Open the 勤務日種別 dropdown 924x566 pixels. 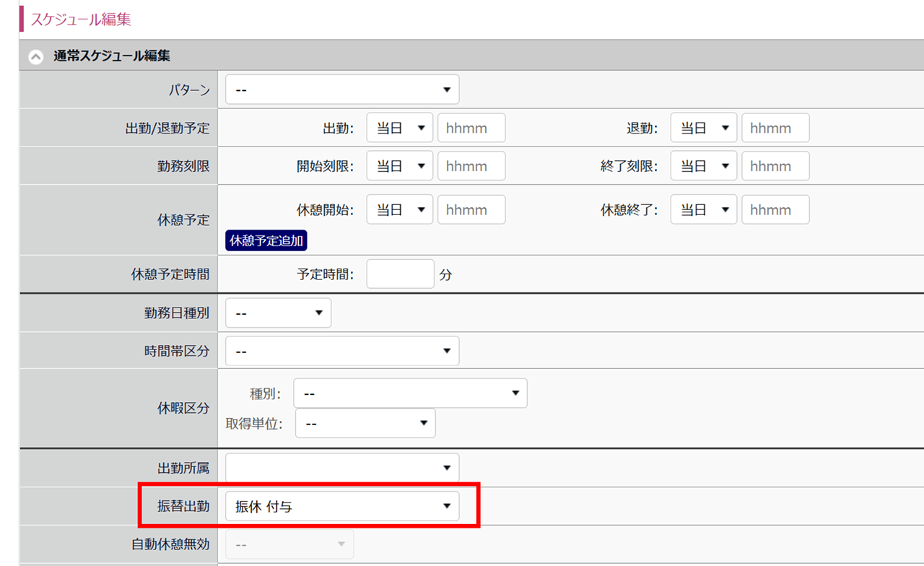pos(279,313)
